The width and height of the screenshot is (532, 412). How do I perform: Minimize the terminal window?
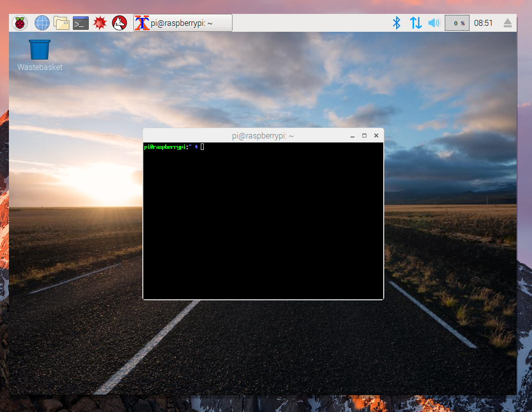click(x=353, y=136)
